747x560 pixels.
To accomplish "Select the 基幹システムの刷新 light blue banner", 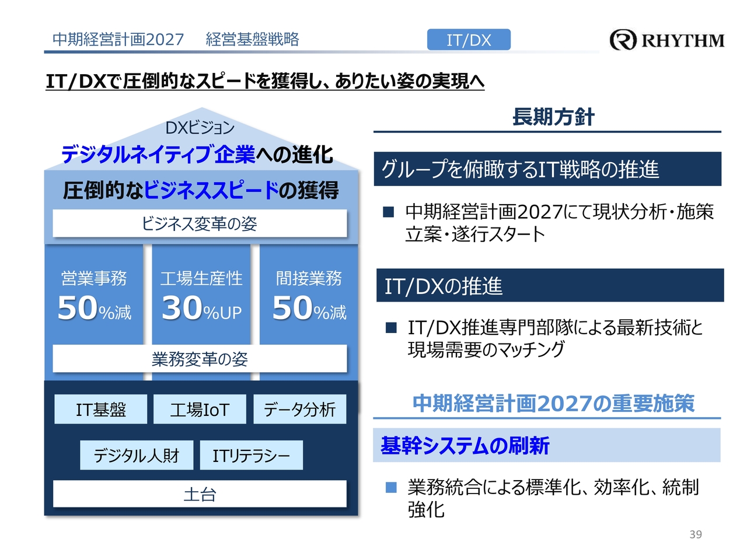I will tap(546, 446).
